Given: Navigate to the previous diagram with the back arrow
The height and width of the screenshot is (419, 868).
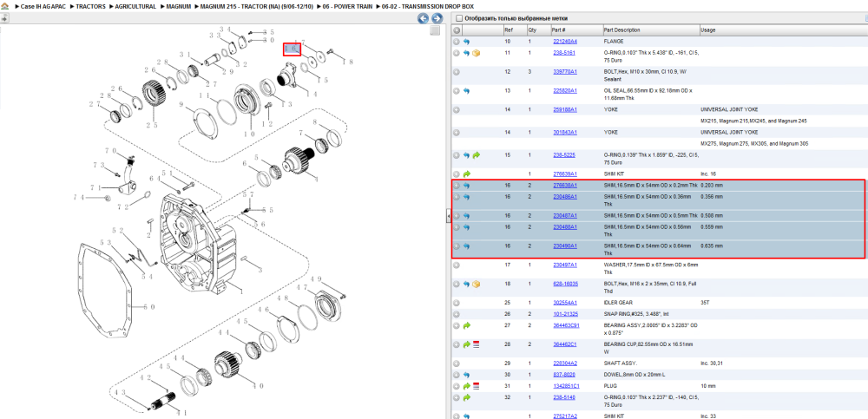Looking at the screenshot, I should (x=423, y=19).
